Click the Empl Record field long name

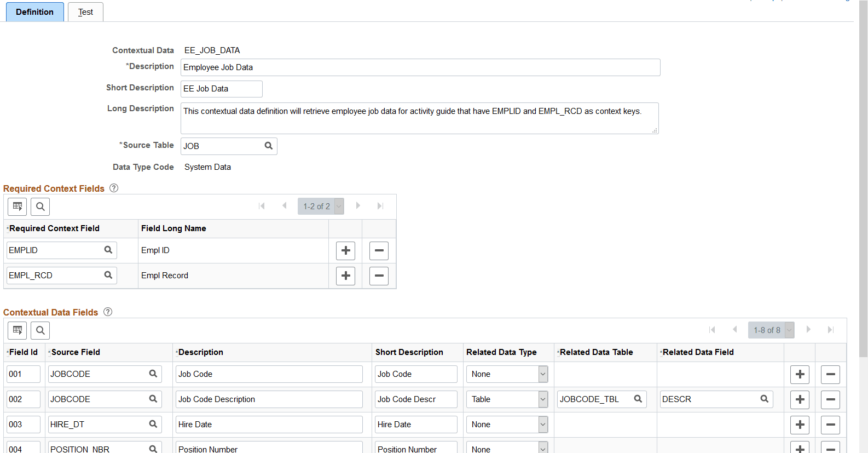click(x=165, y=276)
